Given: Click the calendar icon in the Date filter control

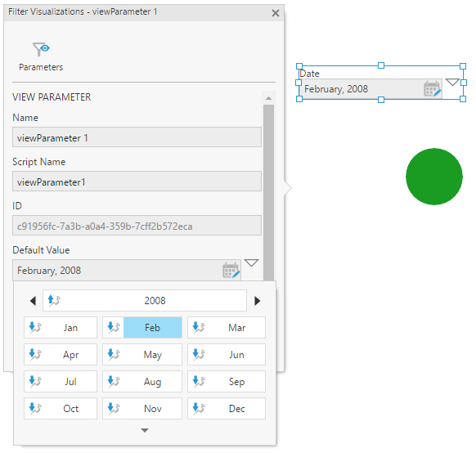Looking at the screenshot, I should 432,89.
